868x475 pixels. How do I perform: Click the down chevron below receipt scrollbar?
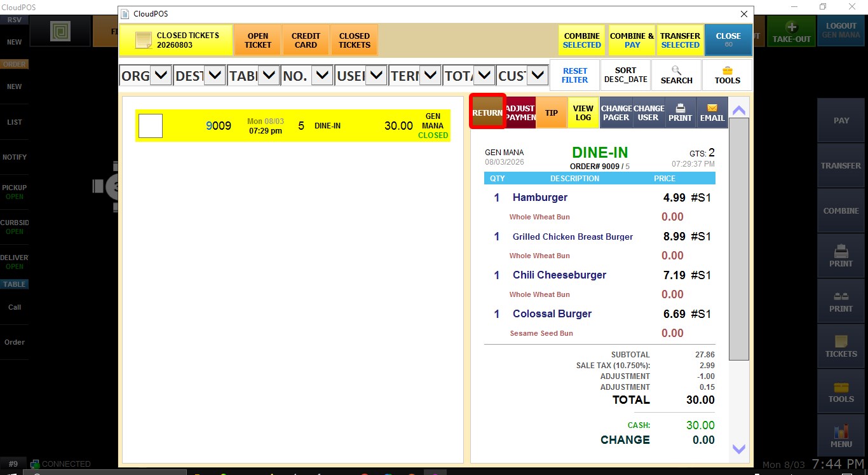[x=738, y=449]
